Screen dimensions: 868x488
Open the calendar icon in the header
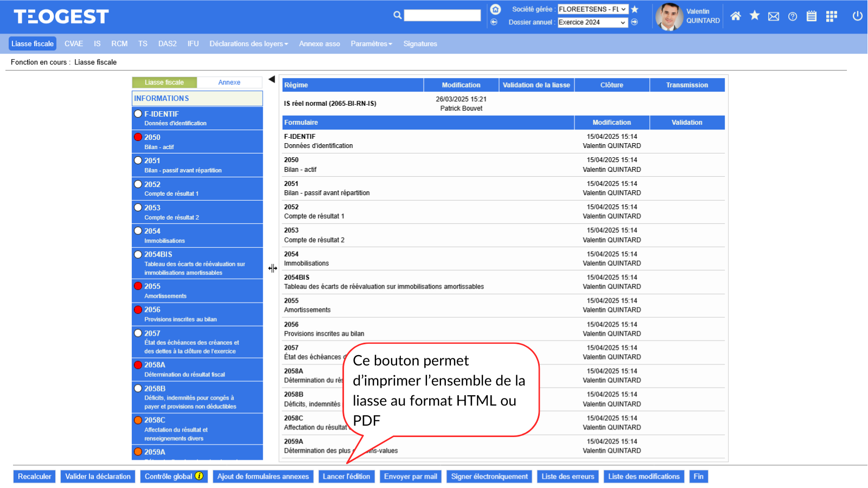coord(812,16)
